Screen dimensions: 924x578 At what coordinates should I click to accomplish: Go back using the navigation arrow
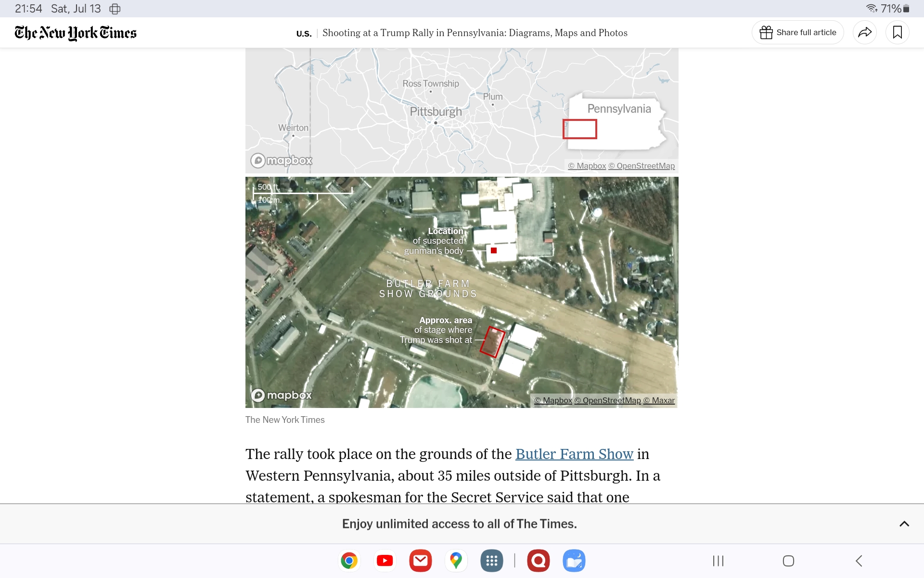tap(859, 561)
